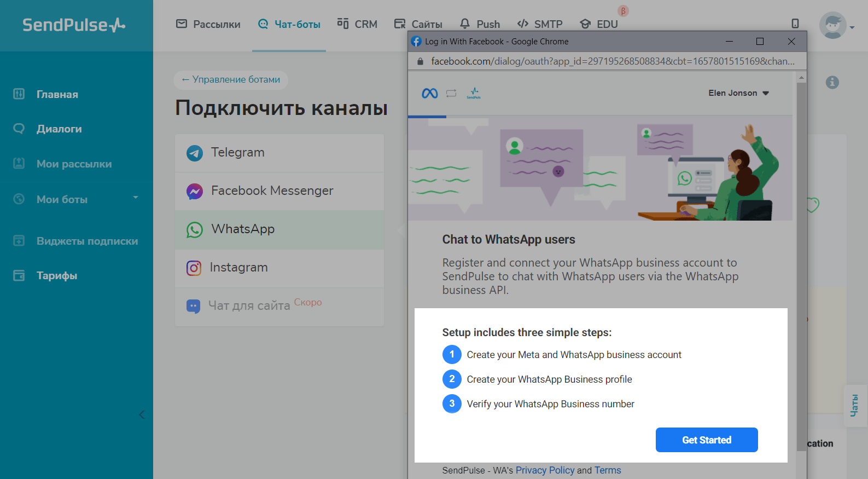Click the Instagram channel icon
Image resolution: width=868 pixels, height=479 pixels.
(x=194, y=268)
